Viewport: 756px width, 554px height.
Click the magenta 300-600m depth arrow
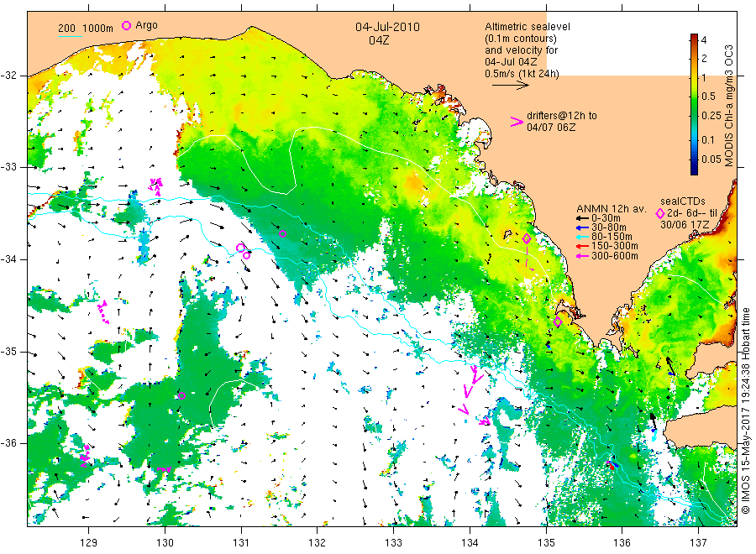coord(582,256)
